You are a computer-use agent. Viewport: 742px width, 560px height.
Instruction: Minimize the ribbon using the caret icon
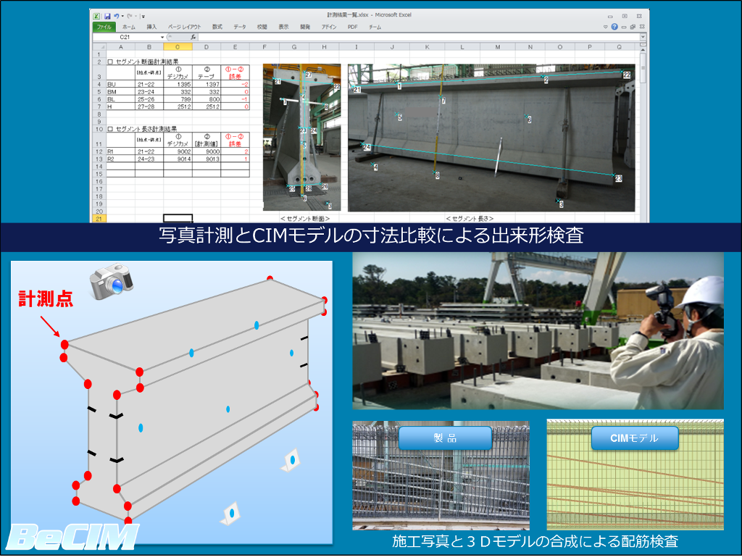tap(606, 27)
